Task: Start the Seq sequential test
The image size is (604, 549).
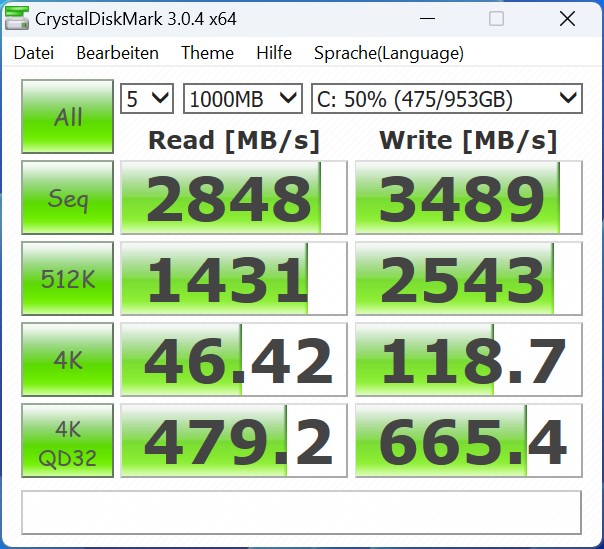Action: (68, 198)
